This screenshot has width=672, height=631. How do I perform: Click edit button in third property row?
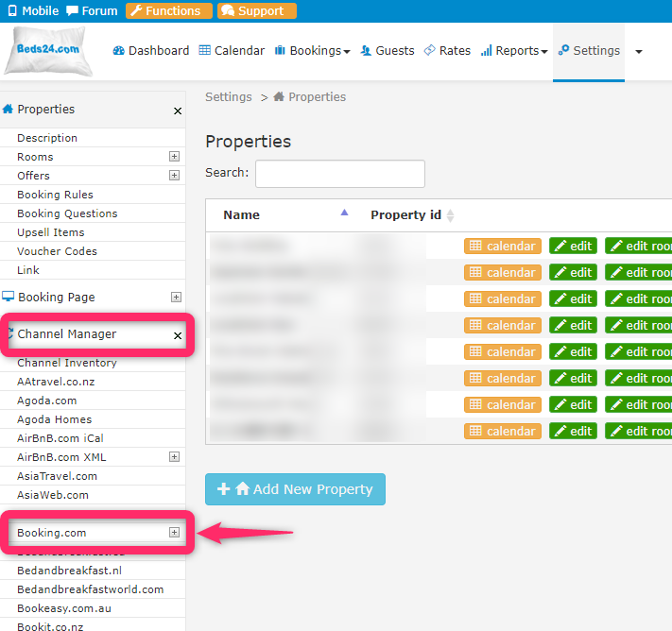[573, 298]
